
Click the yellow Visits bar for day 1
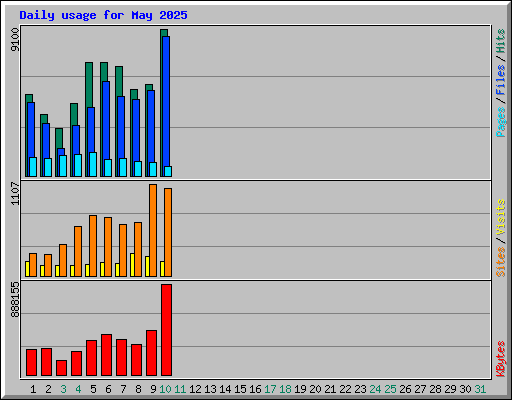27,269
